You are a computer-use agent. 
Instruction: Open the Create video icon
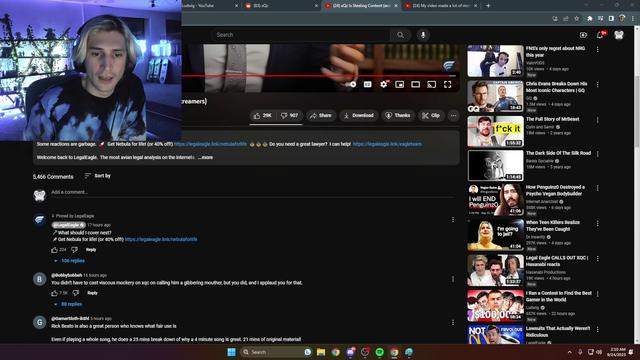(583, 35)
